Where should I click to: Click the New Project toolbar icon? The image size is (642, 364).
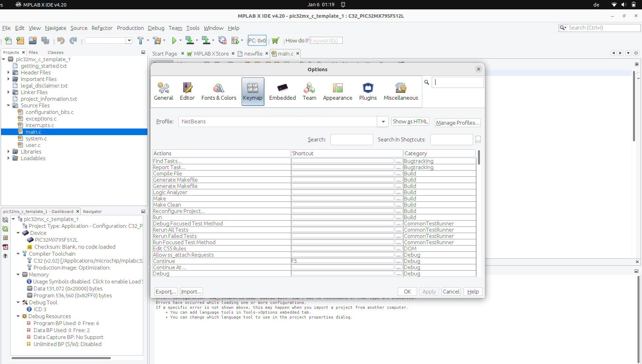click(20, 41)
